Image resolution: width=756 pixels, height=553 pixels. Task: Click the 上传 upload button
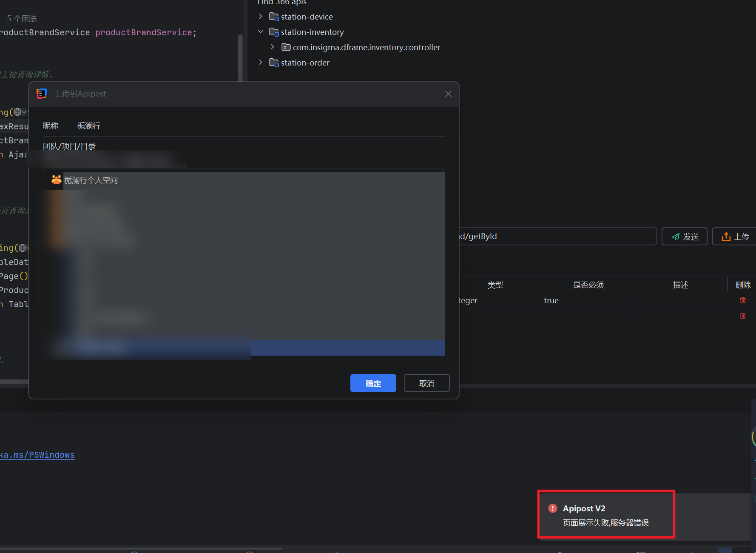pyautogui.click(x=735, y=237)
